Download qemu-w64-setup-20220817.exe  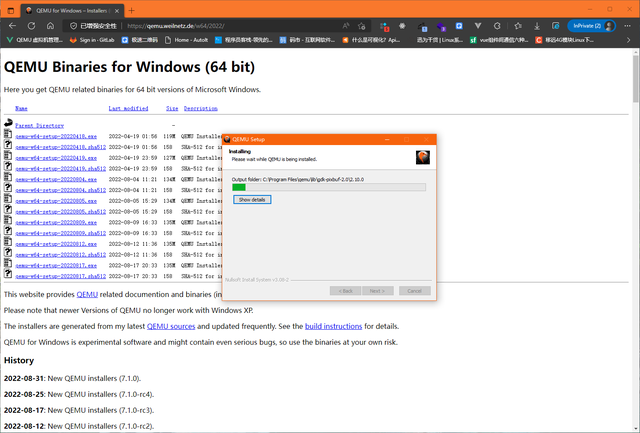pyautogui.click(x=56, y=265)
